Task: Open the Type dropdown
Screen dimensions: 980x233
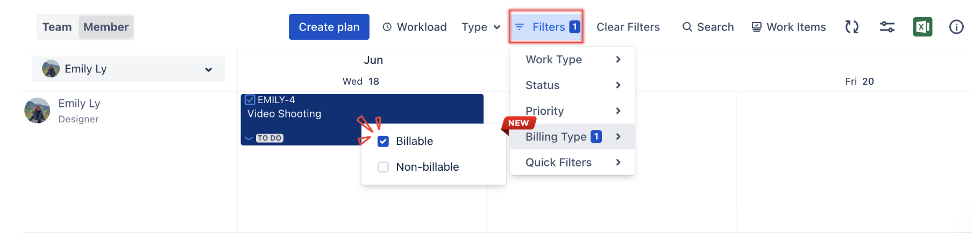Action: coord(481,27)
